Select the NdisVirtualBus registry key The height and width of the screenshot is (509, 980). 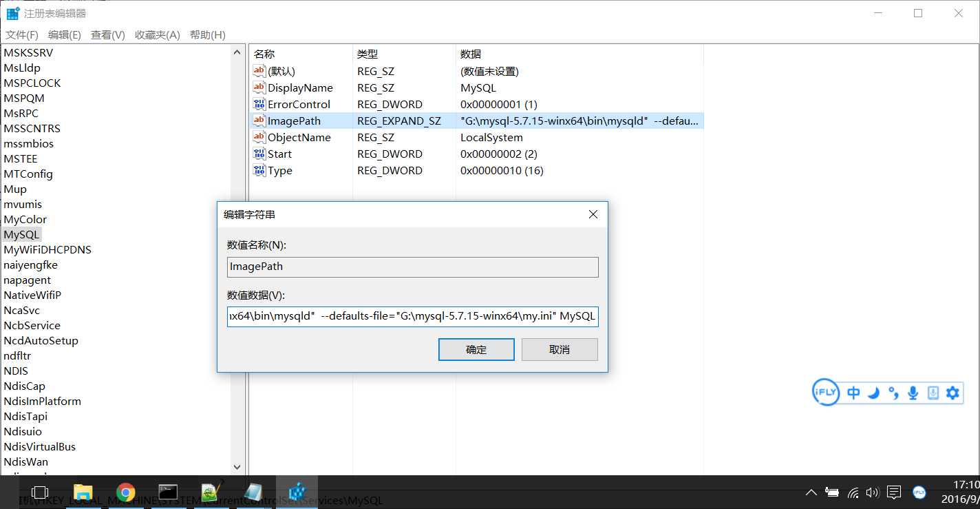tap(40, 447)
